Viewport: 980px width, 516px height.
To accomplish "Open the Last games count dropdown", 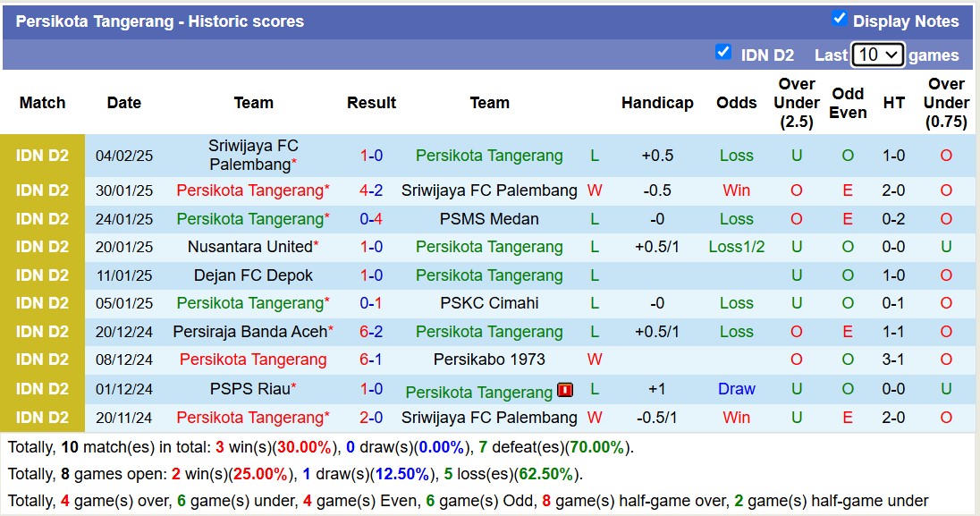I will pyautogui.click(x=879, y=54).
